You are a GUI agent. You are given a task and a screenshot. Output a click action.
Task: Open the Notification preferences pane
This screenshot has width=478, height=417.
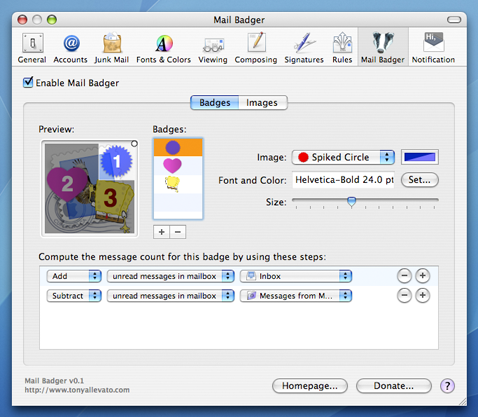(433, 48)
